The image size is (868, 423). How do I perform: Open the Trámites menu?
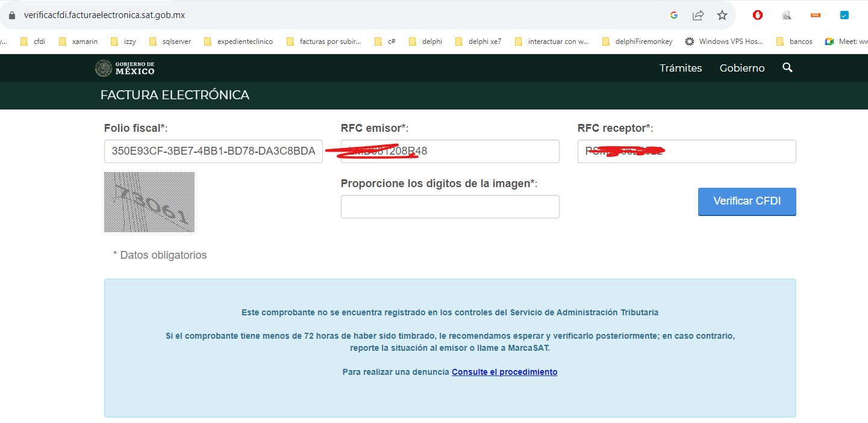tap(681, 68)
